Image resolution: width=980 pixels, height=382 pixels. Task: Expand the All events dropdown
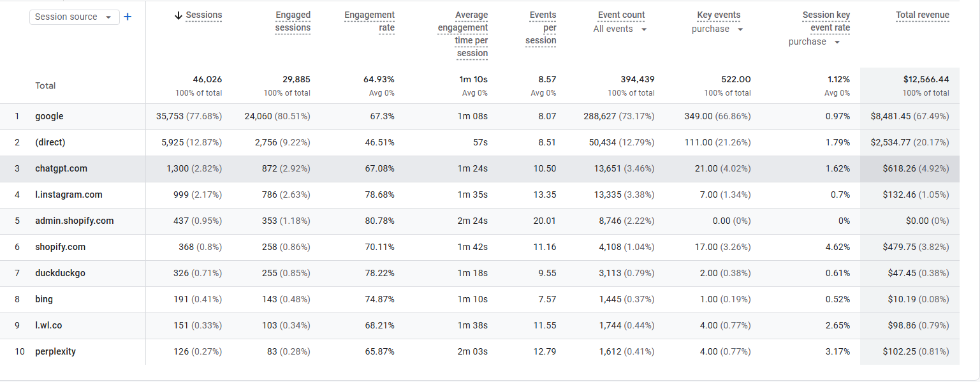point(620,29)
